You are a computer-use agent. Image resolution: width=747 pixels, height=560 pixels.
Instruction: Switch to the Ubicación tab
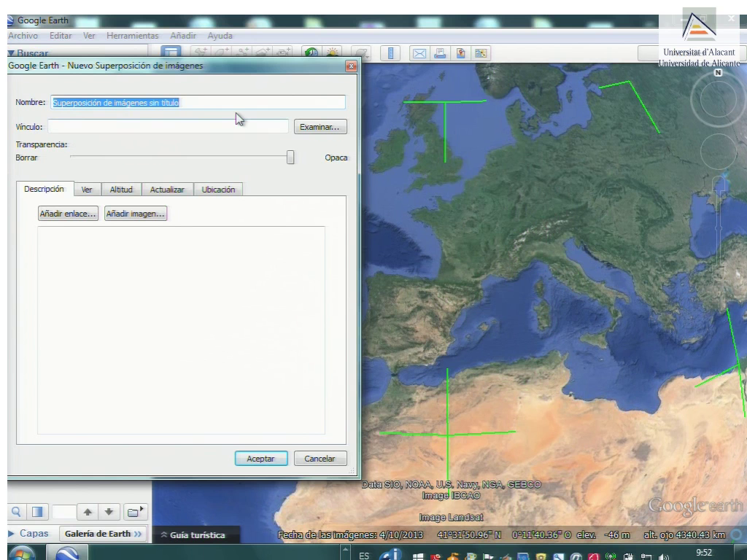[x=218, y=190]
